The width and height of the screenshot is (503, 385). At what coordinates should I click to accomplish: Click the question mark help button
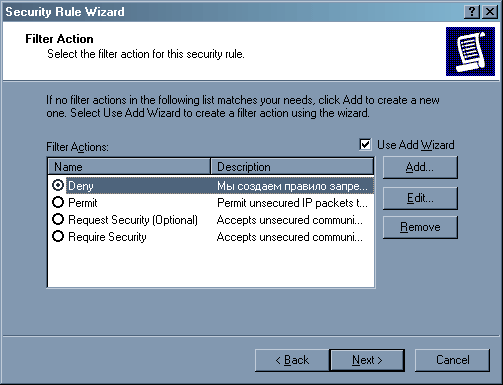472,12
